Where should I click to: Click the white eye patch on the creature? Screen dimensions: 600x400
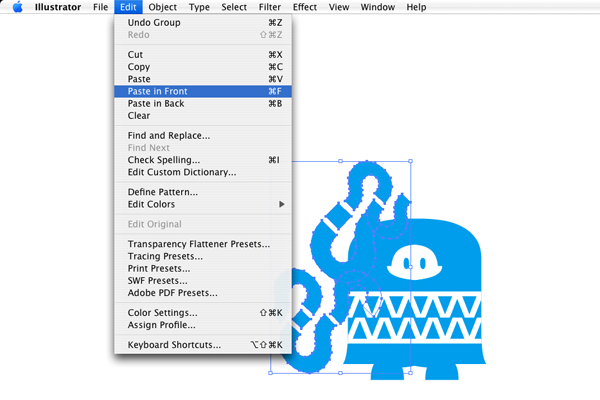tap(414, 262)
